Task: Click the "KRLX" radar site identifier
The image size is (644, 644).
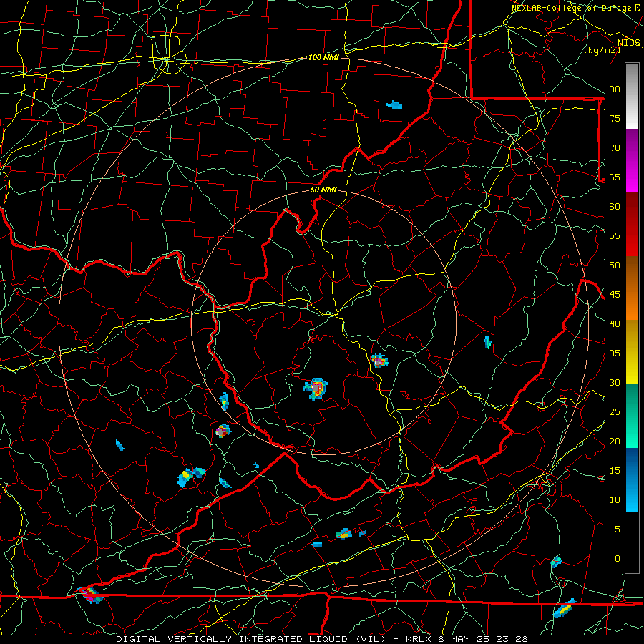Action: (419, 639)
